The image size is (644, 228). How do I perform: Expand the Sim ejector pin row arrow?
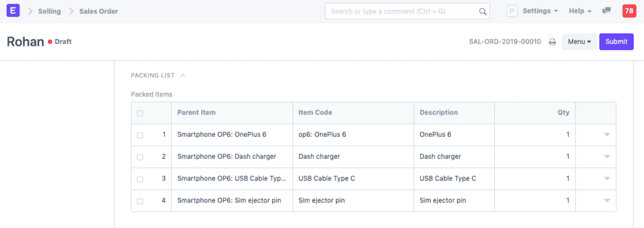607,200
